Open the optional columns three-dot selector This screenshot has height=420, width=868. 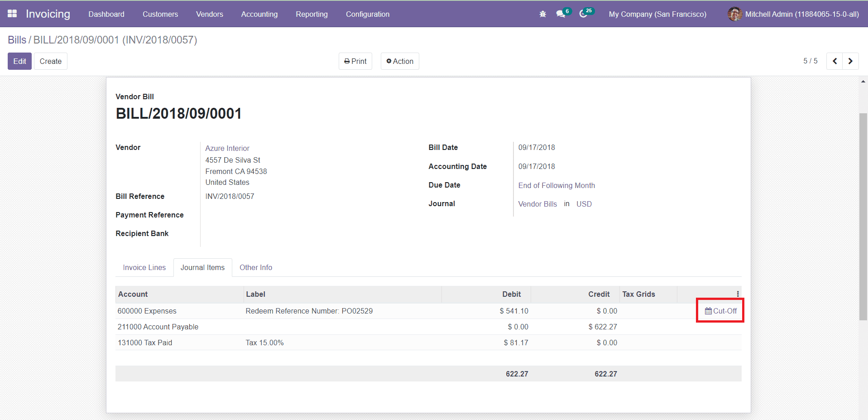738,294
